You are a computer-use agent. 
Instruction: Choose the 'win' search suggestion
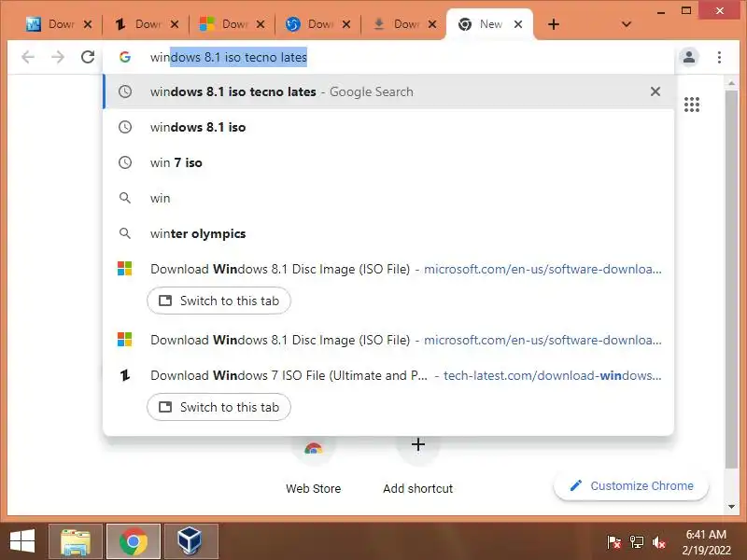[x=388, y=198]
